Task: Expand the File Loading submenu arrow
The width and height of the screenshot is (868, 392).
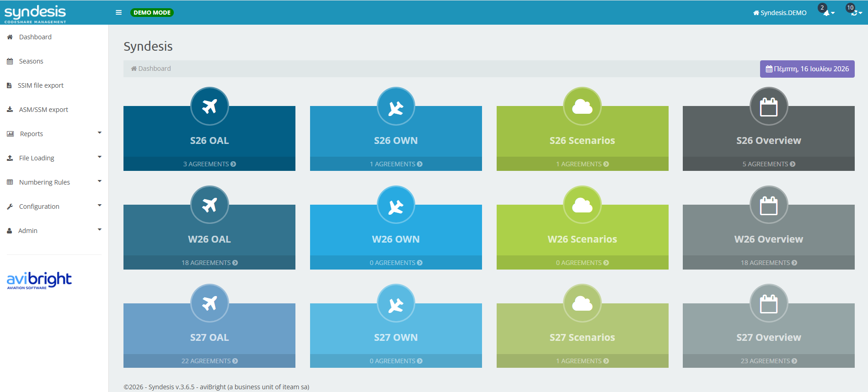Action: [100, 157]
